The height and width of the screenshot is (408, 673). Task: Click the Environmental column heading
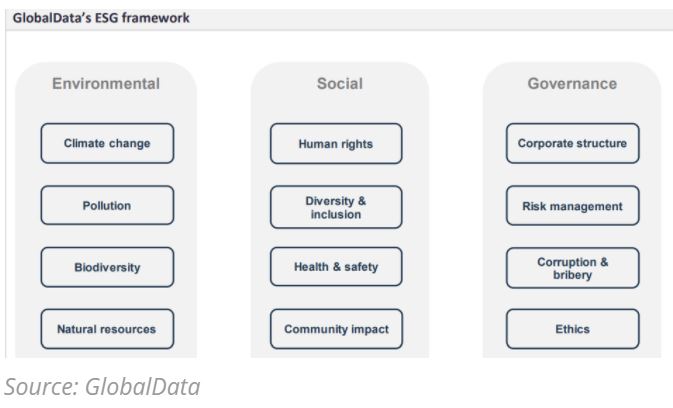pyautogui.click(x=106, y=84)
